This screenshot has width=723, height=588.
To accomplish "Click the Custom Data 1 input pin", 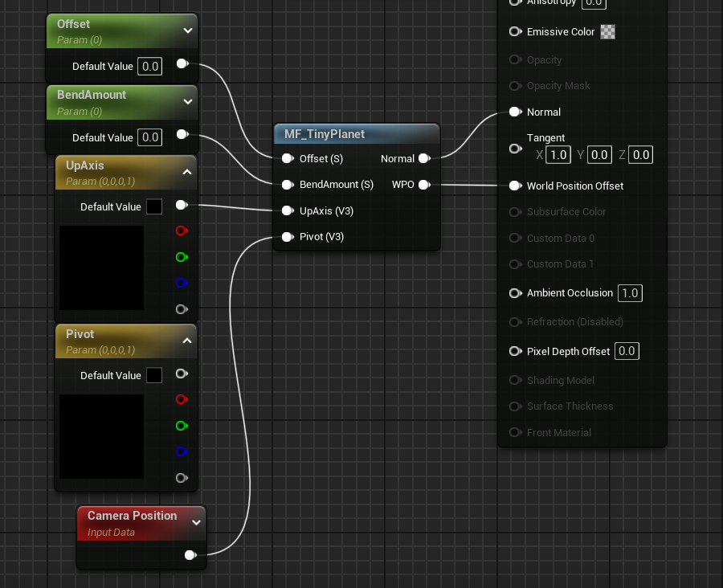I will (516, 264).
